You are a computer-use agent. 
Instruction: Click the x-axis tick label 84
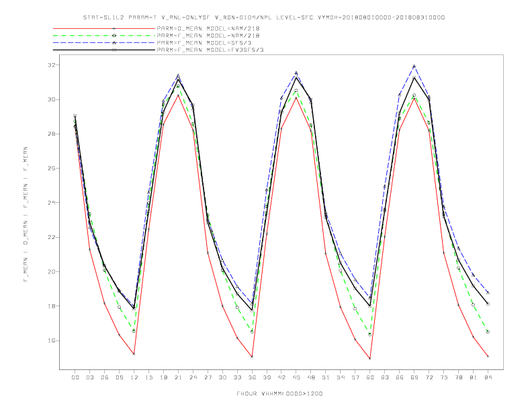[488, 377]
